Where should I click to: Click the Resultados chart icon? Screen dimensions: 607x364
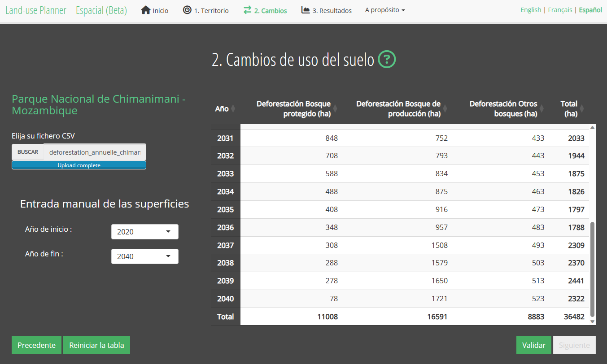pyautogui.click(x=306, y=10)
